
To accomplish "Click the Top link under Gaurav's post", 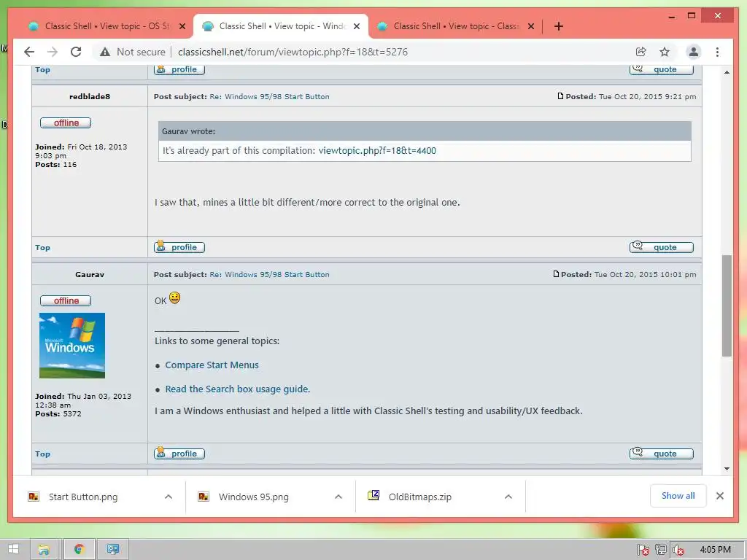I will point(42,454).
